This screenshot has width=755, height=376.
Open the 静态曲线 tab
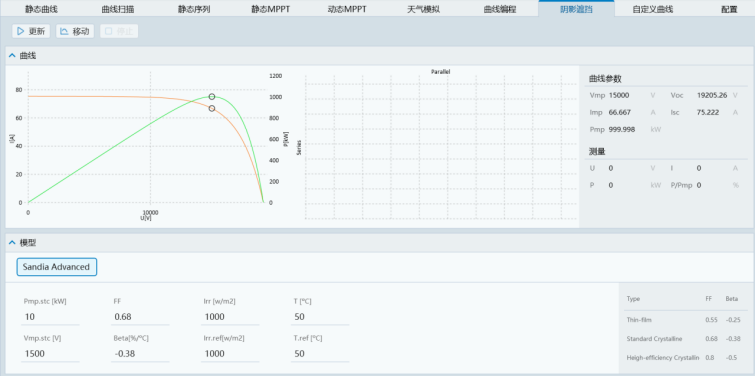point(41,9)
